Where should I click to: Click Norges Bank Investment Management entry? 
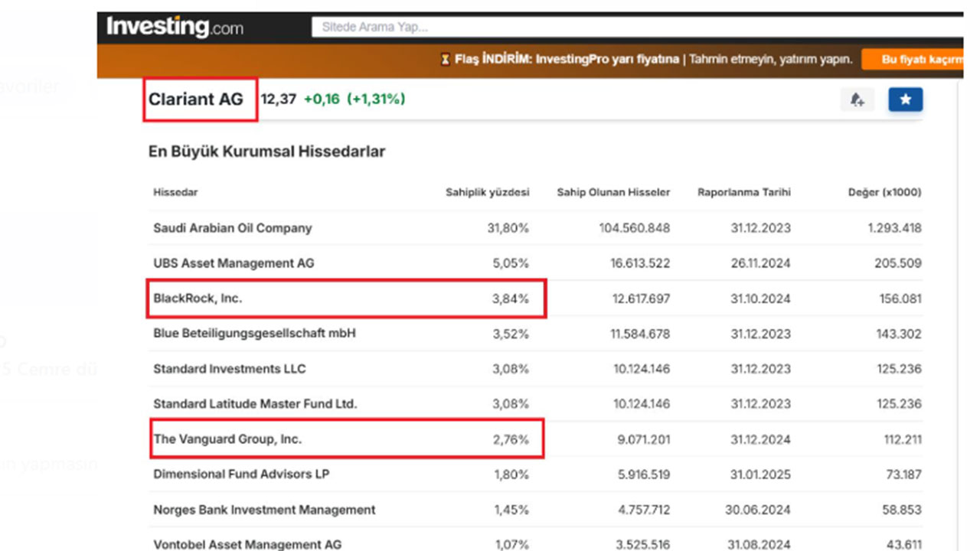click(264, 510)
